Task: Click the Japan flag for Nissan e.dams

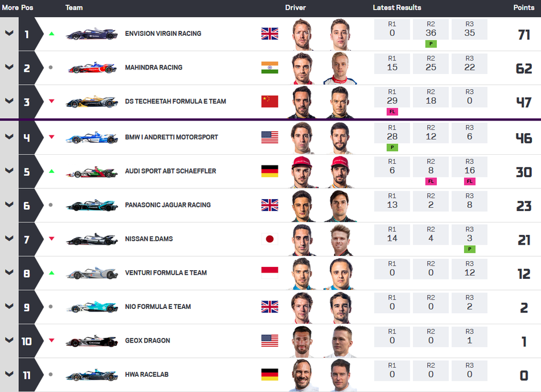Action: pyautogui.click(x=270, y=239)
